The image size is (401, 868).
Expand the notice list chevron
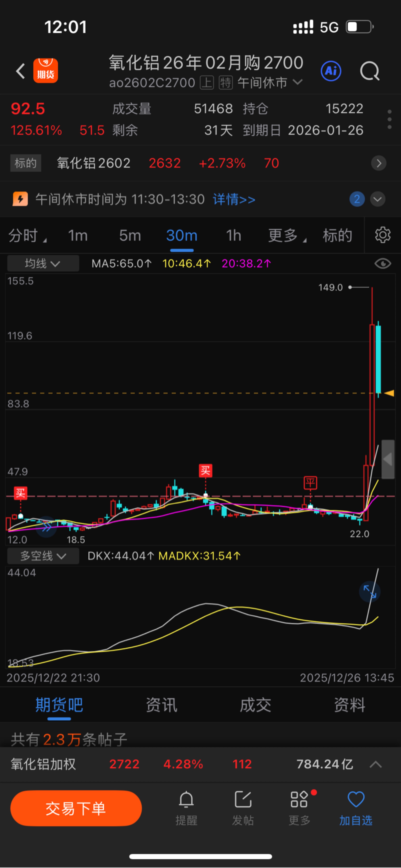[x=377, y=199]
